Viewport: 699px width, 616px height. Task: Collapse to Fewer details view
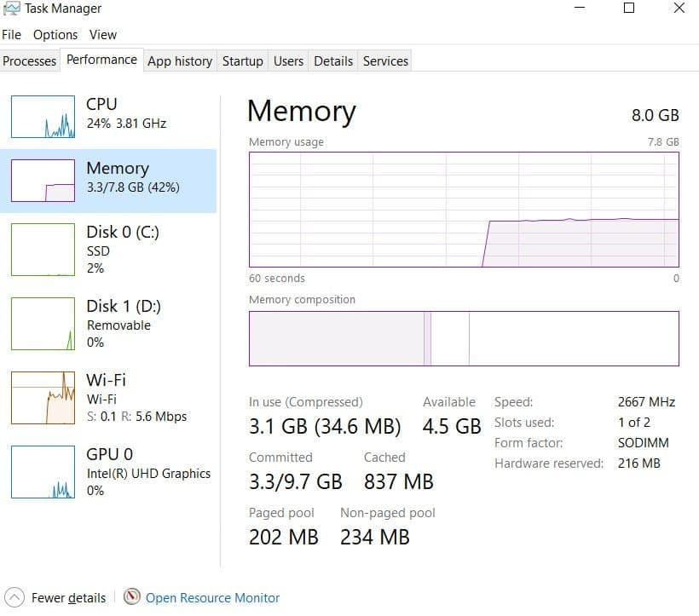(66, 597)
